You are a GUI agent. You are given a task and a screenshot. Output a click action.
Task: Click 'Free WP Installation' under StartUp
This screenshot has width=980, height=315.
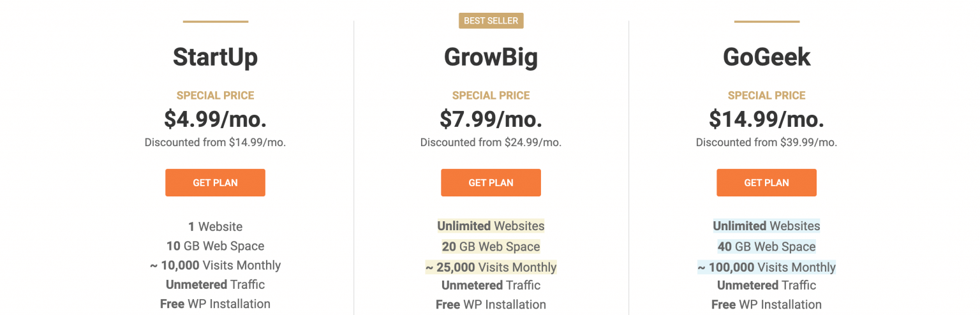click(x=215, y=304)
